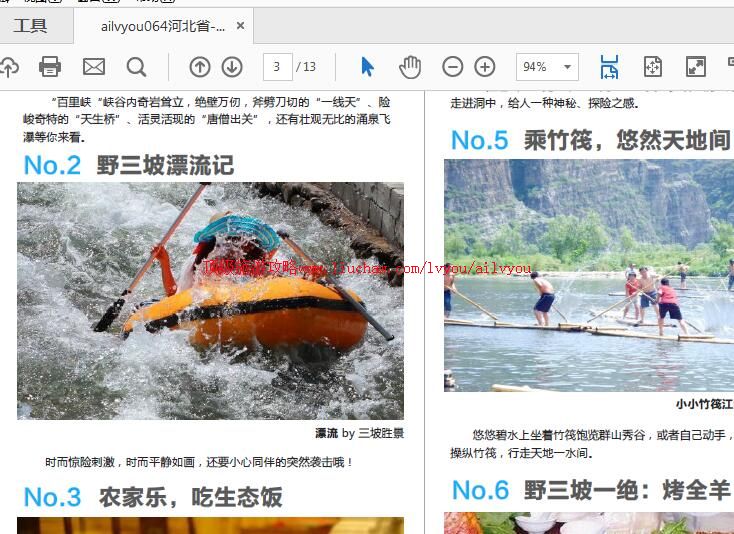Enter full screen reading mode

695,67
